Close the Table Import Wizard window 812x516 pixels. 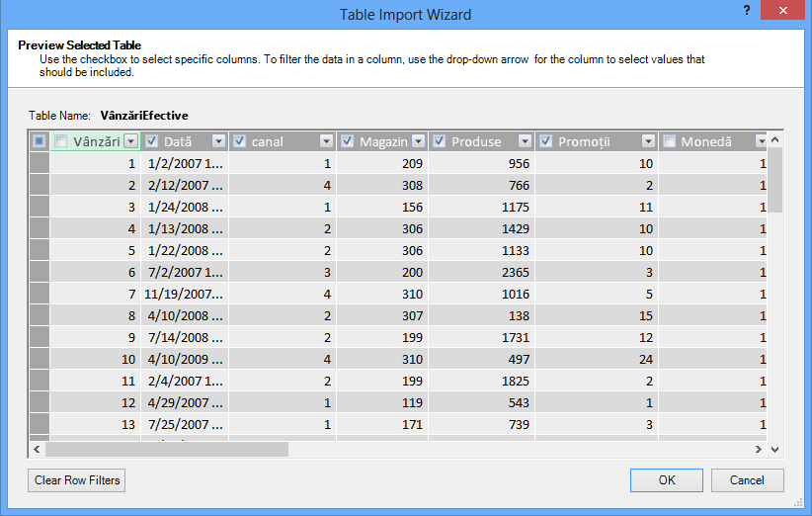(782, 10)
